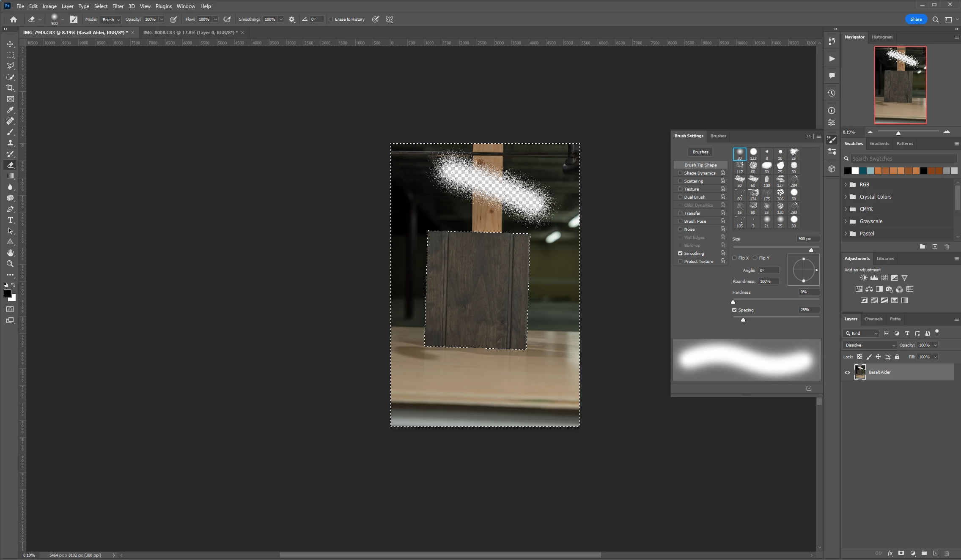Select the Zoom tool in toolbar
This screenshot has width=961, height=560.
click(10, 264)
